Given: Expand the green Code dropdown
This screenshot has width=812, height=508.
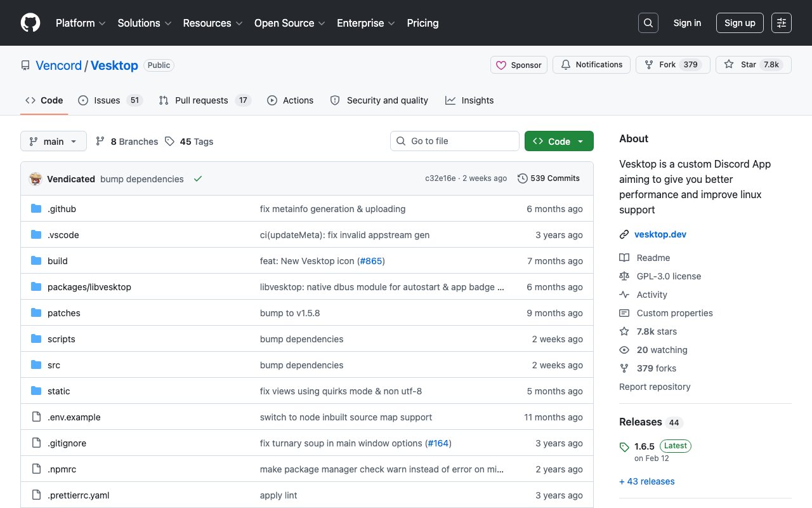Looking at the screenshot, I should [x=559, y=141].
